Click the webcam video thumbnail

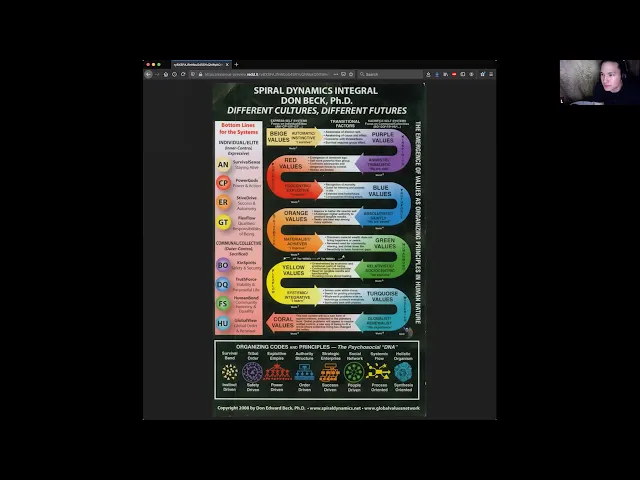(600, 82)
